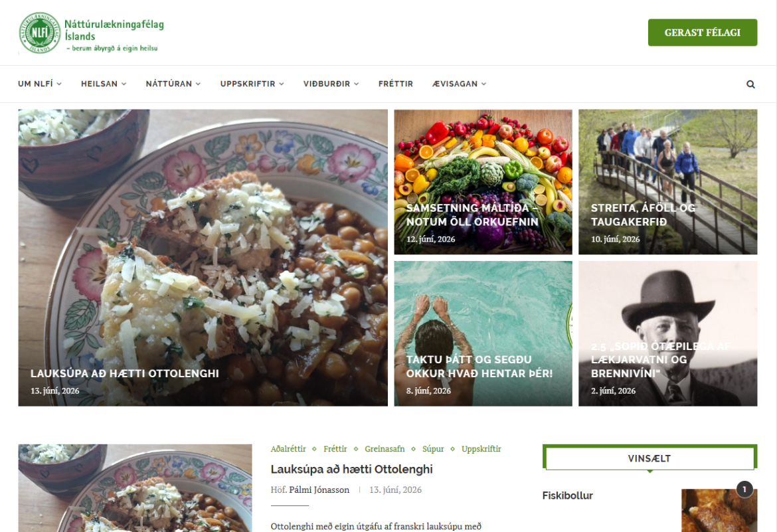Screen dimensions: 777x532
Task: Click the date 10. júní, 2026 on the STREITA tile
Action: 615,239
